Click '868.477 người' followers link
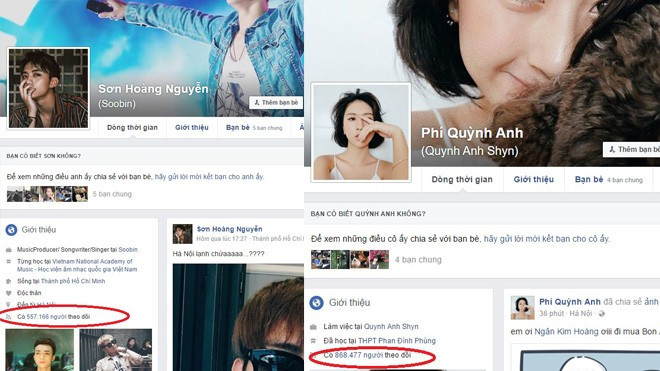Screen dimensions: 660x371 (358, 355)
